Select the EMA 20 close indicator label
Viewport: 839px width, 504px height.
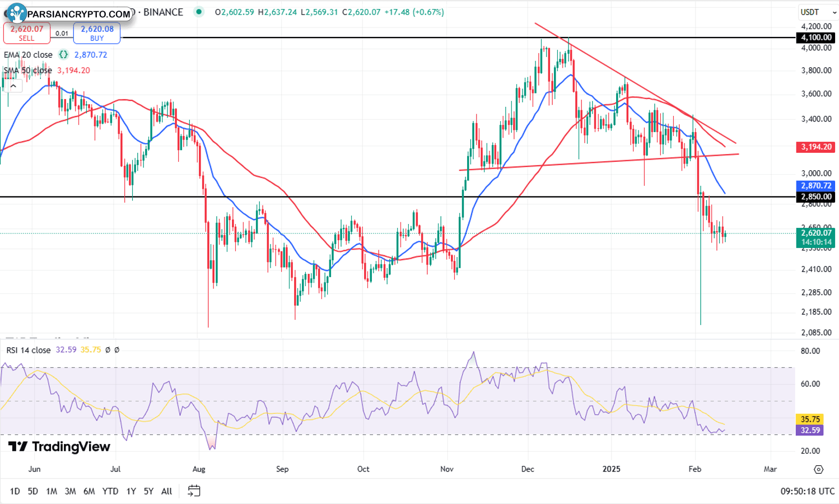click(28, 55)
